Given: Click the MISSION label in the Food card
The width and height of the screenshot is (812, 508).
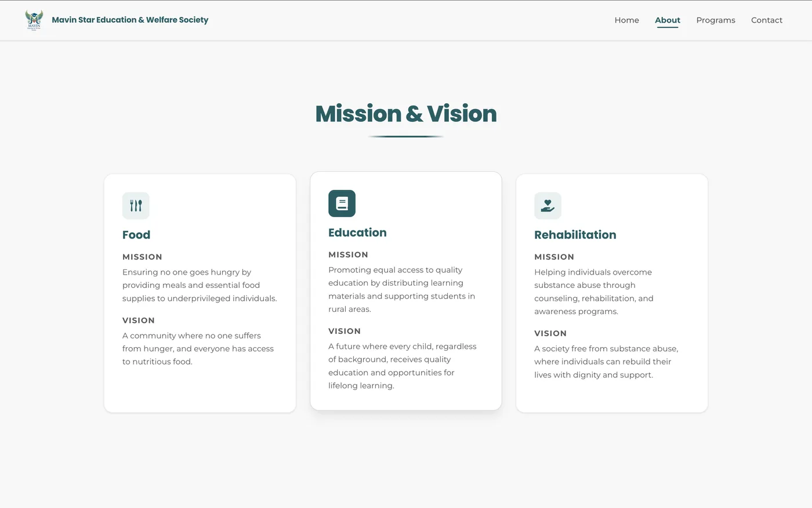Looking at the screenshot, I should coord(142,257).
